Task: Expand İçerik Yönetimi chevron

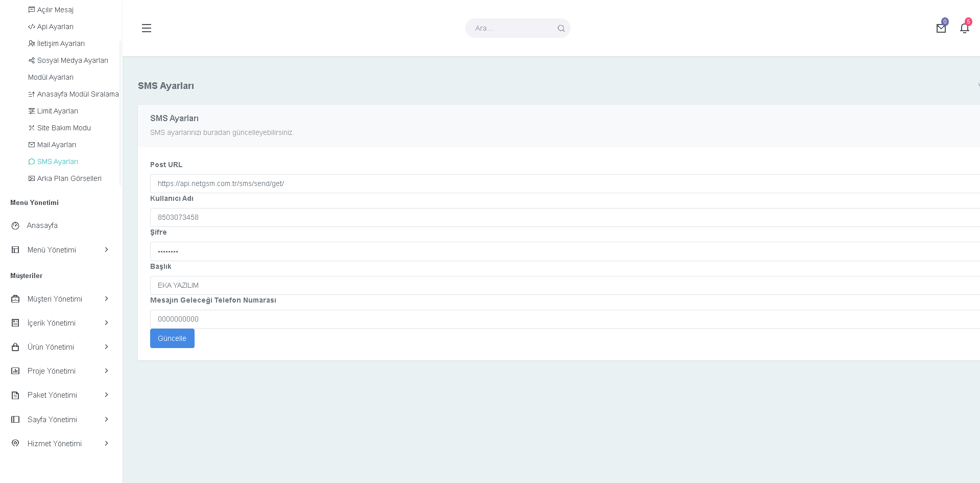Action: 106,323
